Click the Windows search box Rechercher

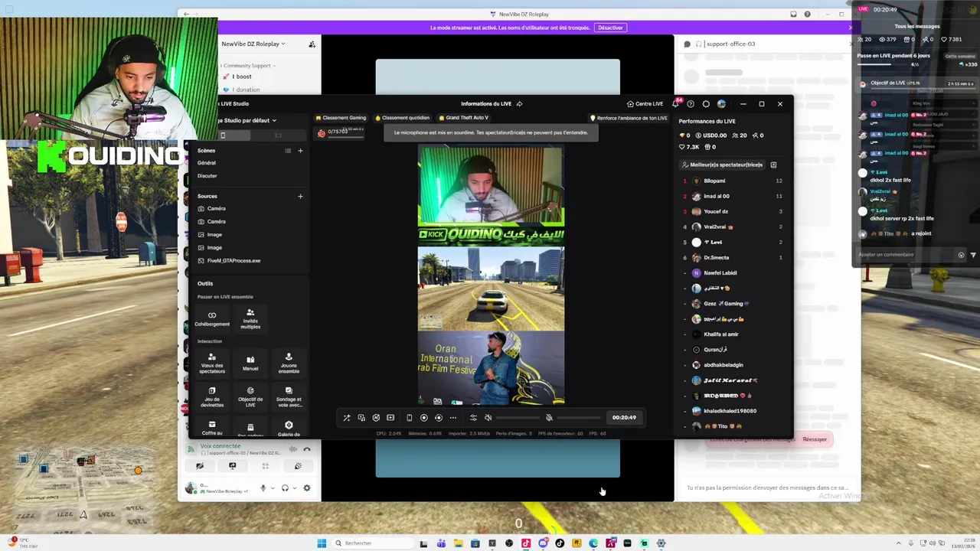[371, 543]
